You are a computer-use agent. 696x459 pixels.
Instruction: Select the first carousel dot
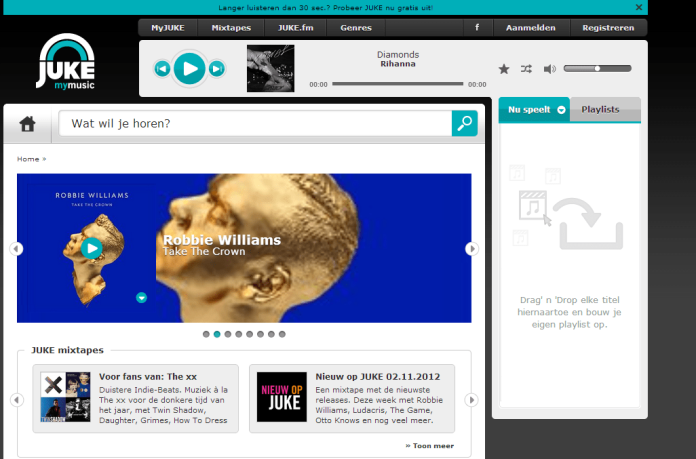coord(206,334)
